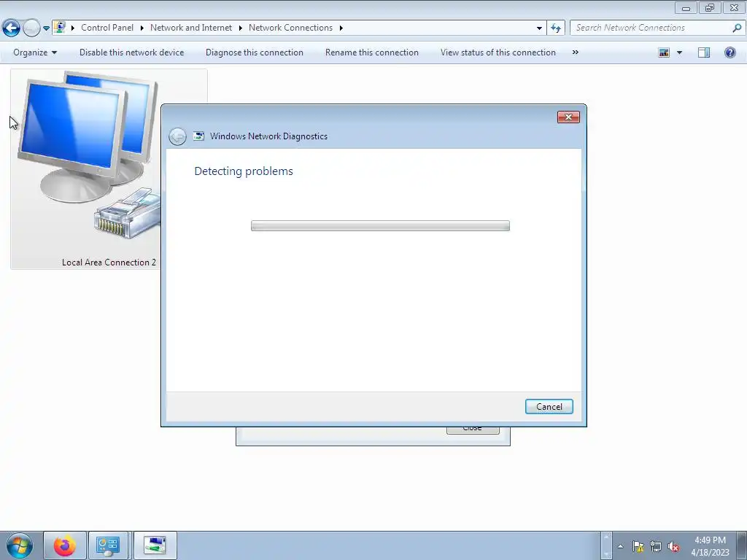Click the network tray icon
Image resolution: width=747 pixels, height=560 pixels.
656,546
